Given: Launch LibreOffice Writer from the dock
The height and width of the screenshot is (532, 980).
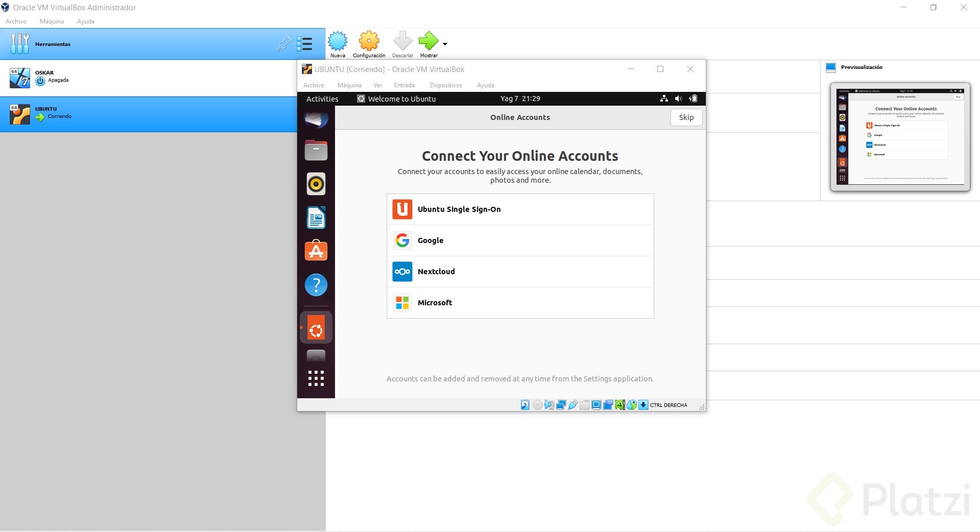Looking at the screenshot, I should click(x=316, y=217).
